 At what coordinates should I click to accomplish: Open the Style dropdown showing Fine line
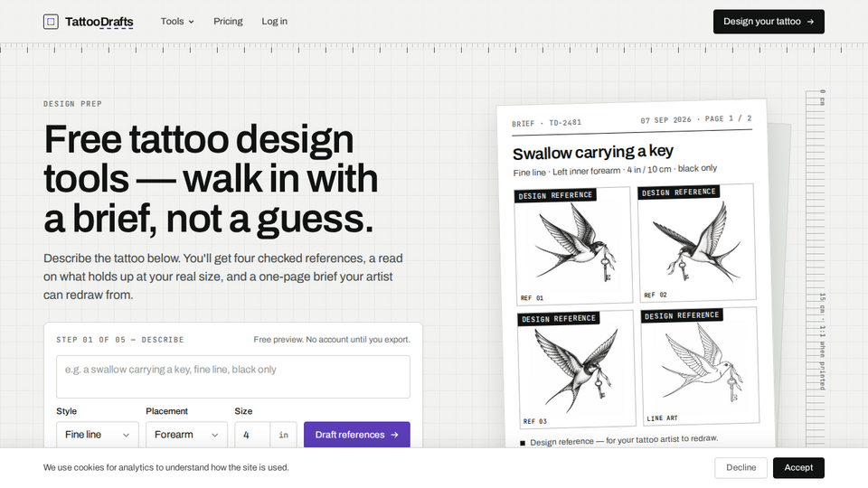pos(98,435)
